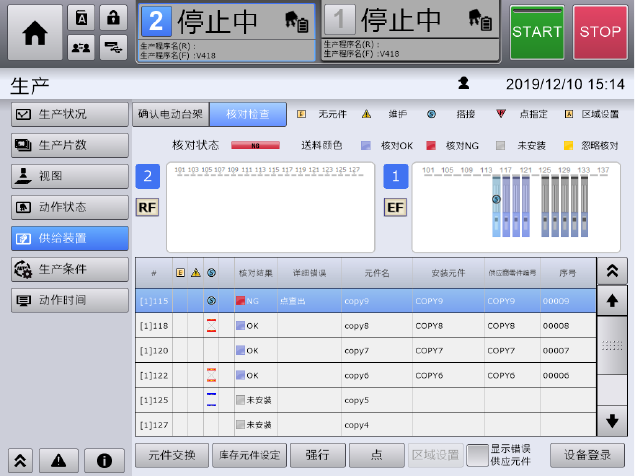Click the 未安装 gray color swatch
Viewport: 635px width, 476px height.
point(501,145)
